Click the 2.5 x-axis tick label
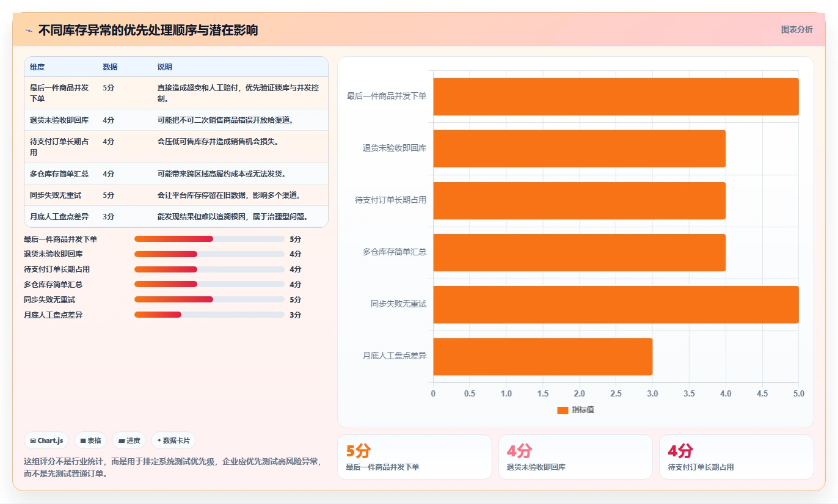This screenshot has height=504, width=838. pyautogui.click(x=616, y=394)
